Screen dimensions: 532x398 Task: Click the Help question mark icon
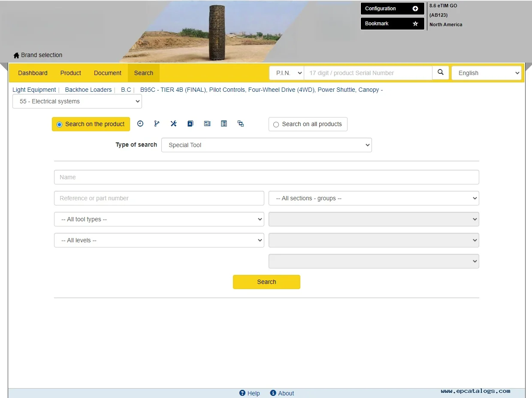pyautogui.click(x=242, y=393)
